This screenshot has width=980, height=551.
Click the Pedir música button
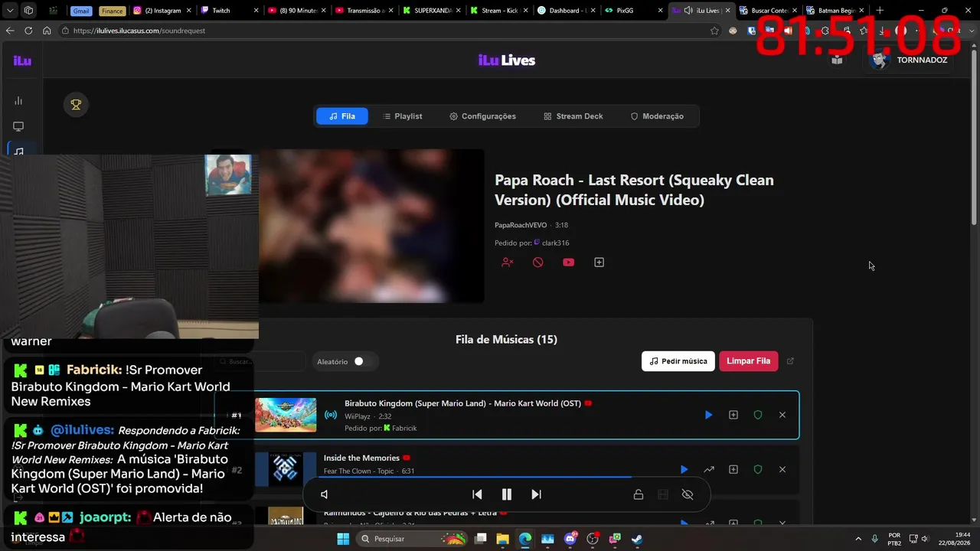tap(678, 361)
